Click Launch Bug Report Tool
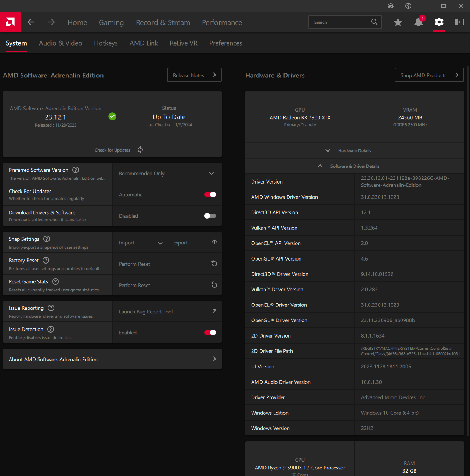 tap(146, 312)
